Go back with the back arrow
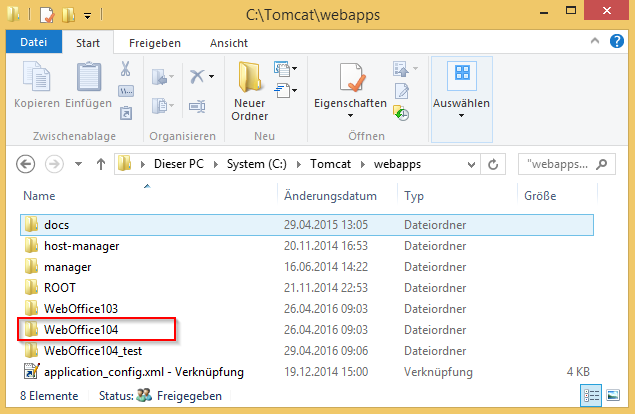 coord(25,164)
